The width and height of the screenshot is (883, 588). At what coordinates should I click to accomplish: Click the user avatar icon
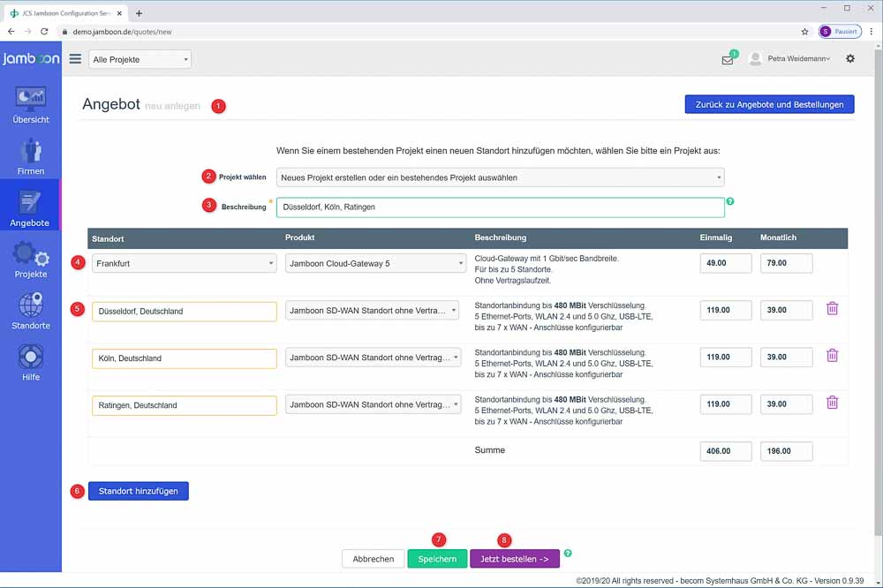(x=755, y=58)
